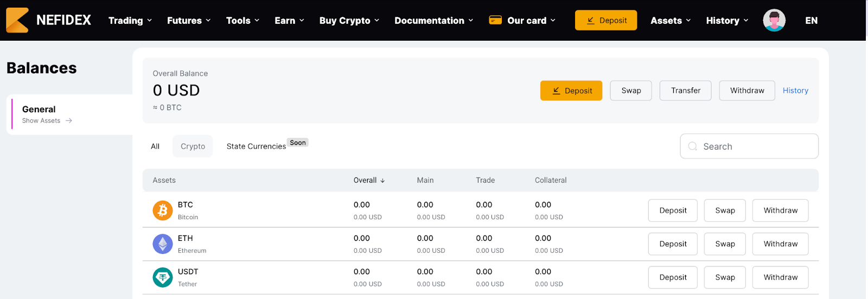Click the Ethereum name label
This screenshot has height=299, width=868.
(192, 251)
